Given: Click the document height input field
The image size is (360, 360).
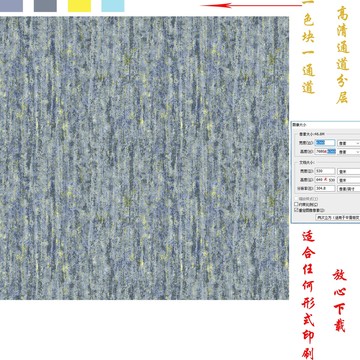Looking at the screenshot, I should pyautogui.click(x=325, y=180).
